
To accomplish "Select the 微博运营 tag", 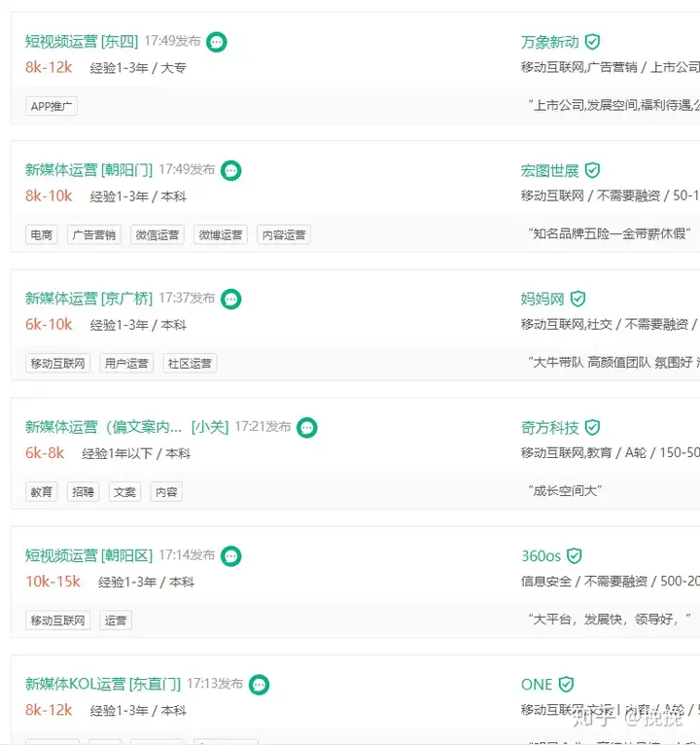I will click(x=221, y=234).
